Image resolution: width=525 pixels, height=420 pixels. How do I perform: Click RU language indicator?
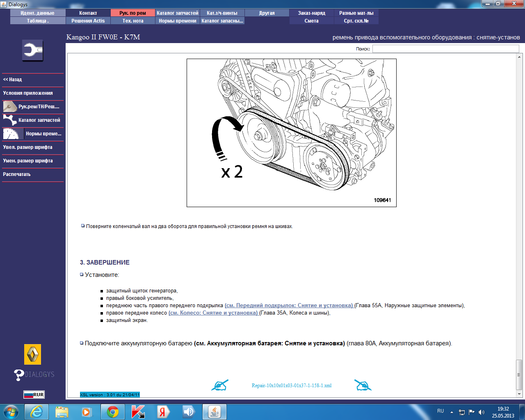[x=441, y=411]
